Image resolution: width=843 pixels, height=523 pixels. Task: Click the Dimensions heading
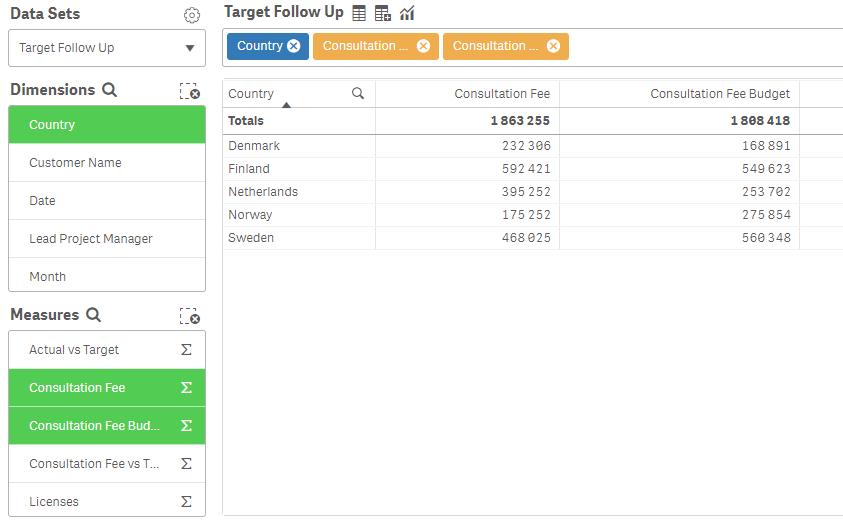pyautogui.click(x=53, y=89)
